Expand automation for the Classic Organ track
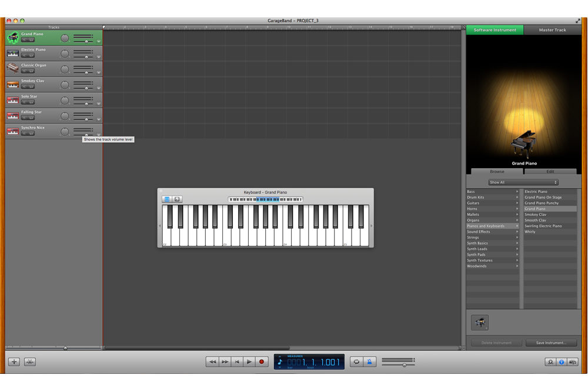Image resolution: width=588 pixels, height=388 pixels. 99,73
